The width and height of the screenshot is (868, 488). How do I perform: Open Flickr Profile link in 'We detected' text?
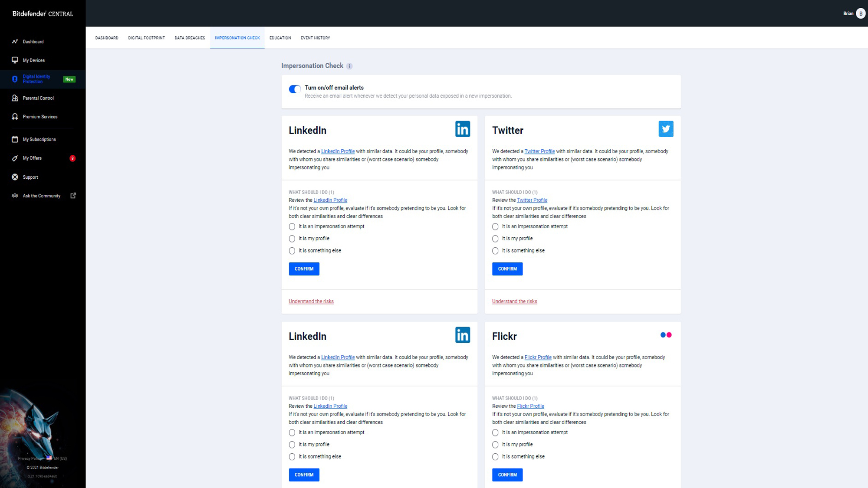pyautogui.click(x=538, y=357)
